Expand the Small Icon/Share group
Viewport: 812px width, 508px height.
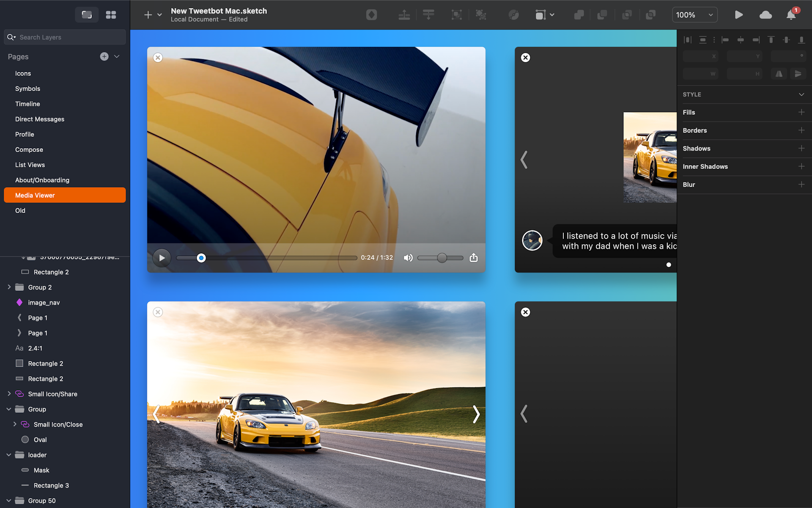tap(8, 394)
